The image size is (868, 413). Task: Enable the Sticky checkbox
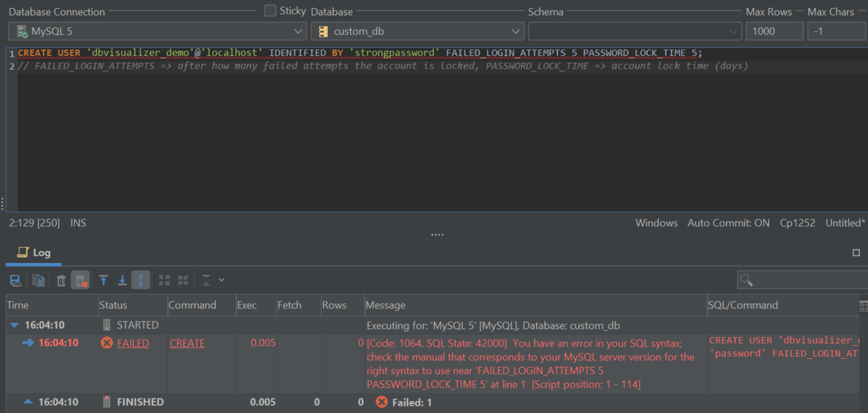(270, 11)
